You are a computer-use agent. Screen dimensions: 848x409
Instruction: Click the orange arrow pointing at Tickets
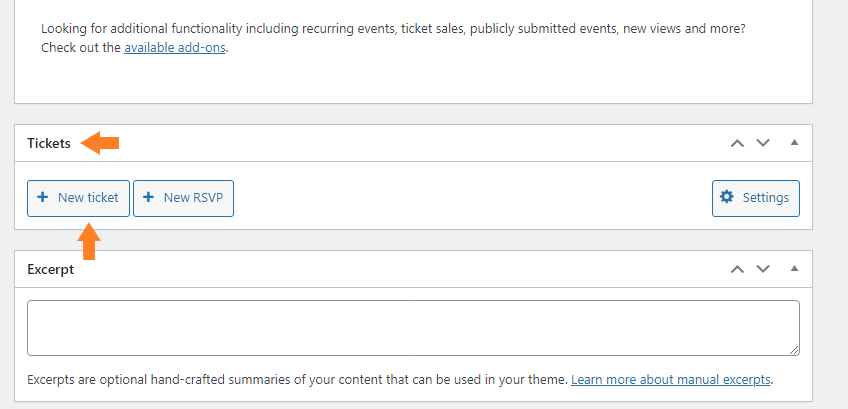tap(100, 143)
